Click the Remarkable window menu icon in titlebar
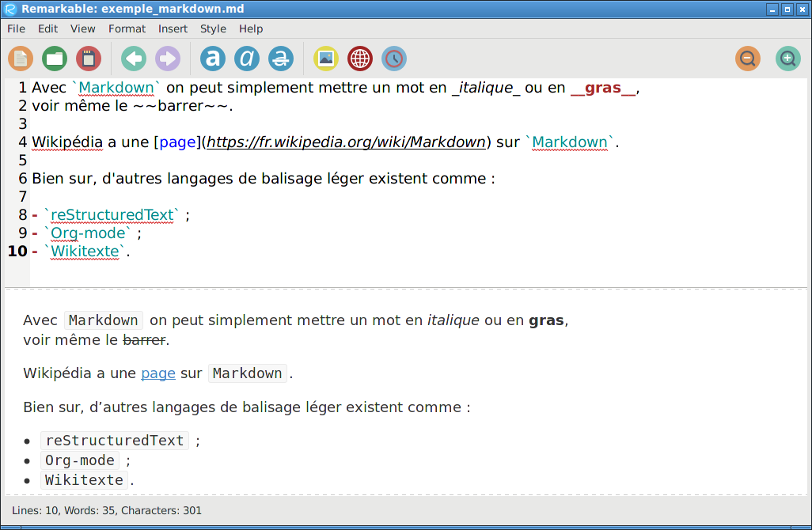Viewport: 812px width, 530px height. coord(10,9)
